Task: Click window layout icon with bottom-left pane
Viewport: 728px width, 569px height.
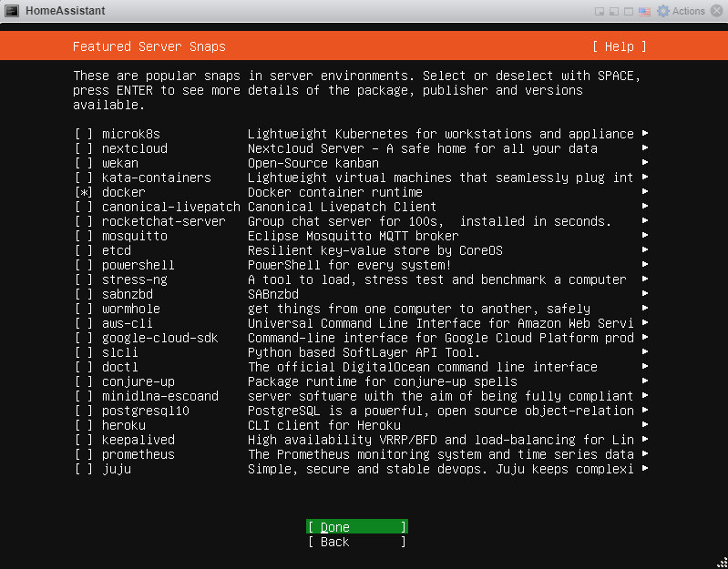Action: tap(614, 11)
